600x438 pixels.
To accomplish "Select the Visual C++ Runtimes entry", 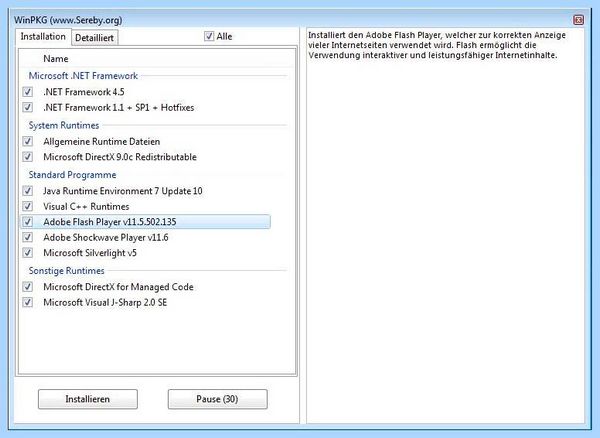I will [86, 207].
